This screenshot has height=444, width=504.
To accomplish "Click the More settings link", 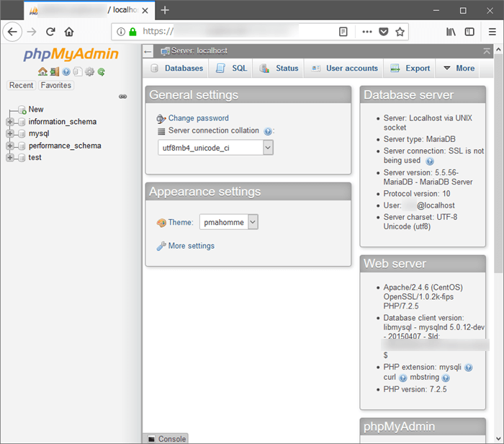I will (191, 246).
